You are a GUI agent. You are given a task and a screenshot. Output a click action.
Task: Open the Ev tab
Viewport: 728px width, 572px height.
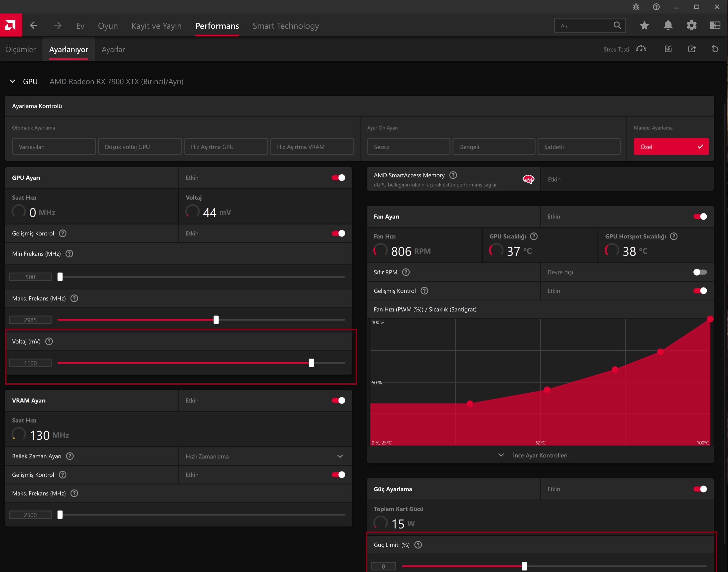(x=80, y=26)
